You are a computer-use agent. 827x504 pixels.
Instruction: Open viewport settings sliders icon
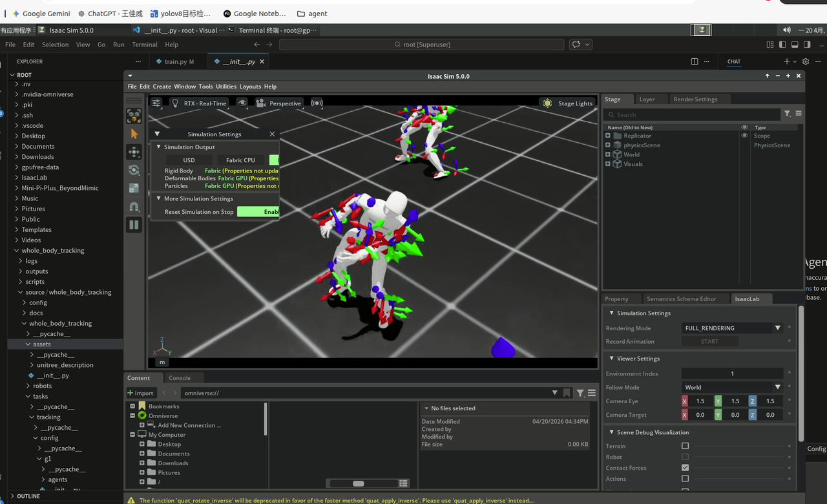156,103
